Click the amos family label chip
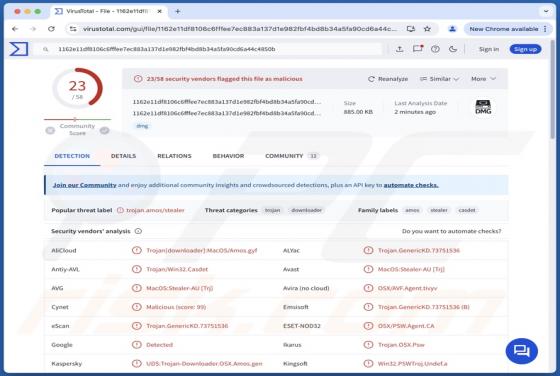 tap(412, 210)
